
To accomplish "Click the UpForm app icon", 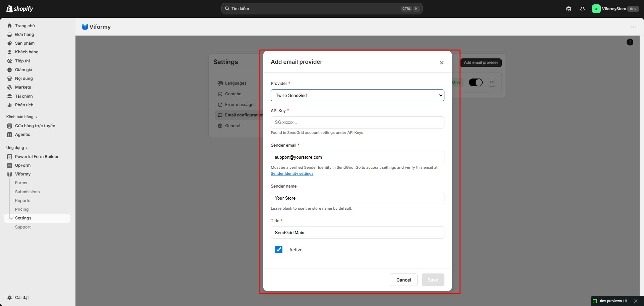I will point(10,165).
